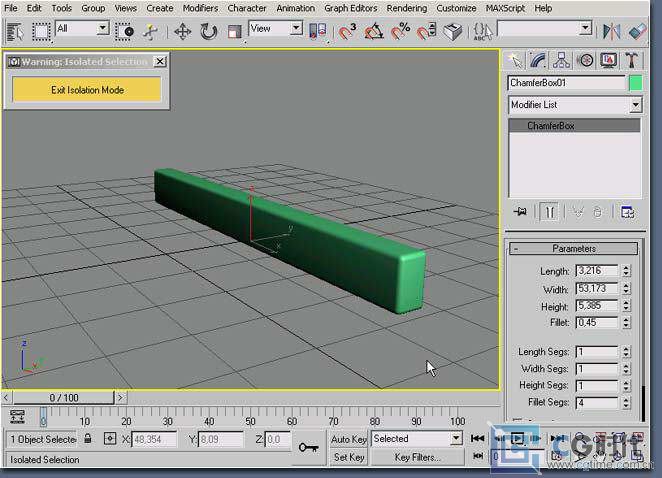Viewport: 662px width, 478px height.
Task: Open the MAXScript menu
Action: point(505,8)
